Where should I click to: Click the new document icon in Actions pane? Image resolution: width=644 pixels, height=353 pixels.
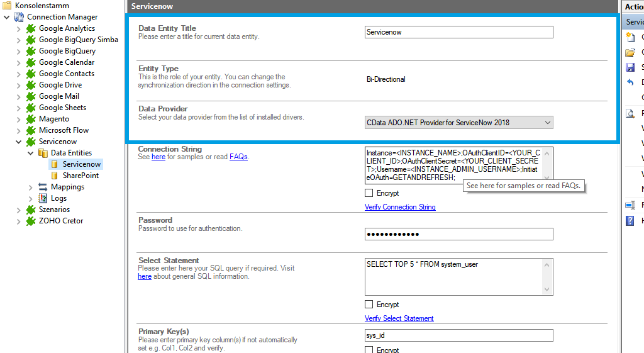[x=630, y=37]
